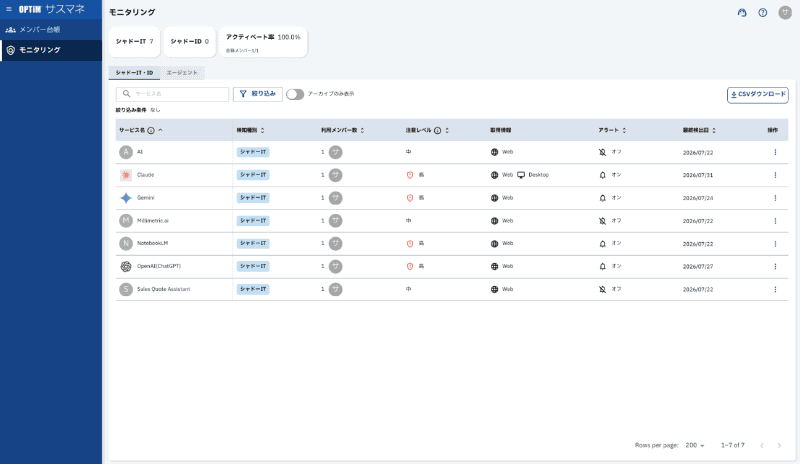This screenshot has width=800, height=464.
Task: Click the 1–7 of 7 pagination text
Action: pos(733,446)
